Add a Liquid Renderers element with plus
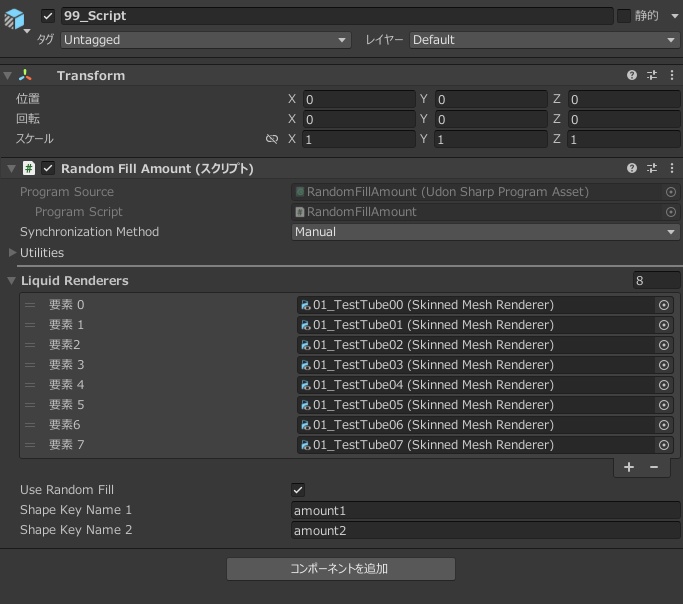Viewport: 683px width, 604px height. pos(629,467)
